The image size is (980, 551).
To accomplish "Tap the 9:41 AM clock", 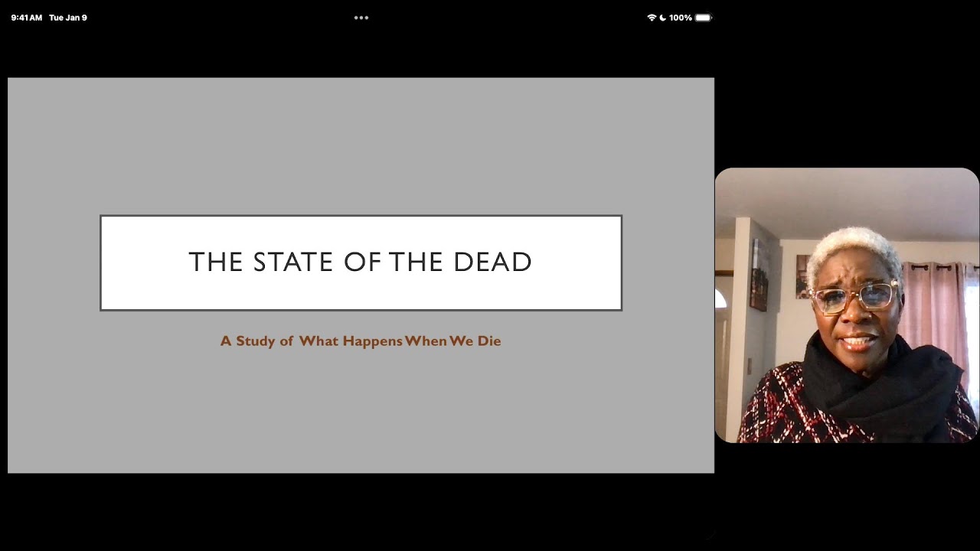I will (27, 18).
